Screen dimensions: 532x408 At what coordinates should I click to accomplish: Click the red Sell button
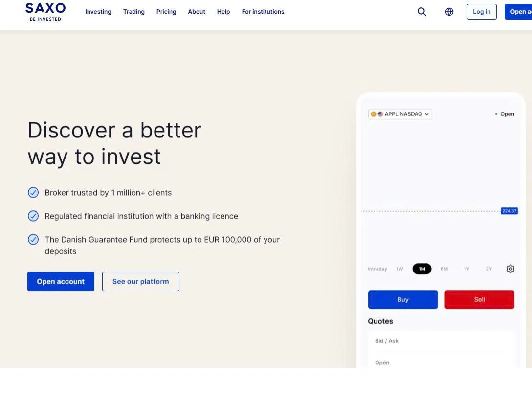click(x=479, y=299)
